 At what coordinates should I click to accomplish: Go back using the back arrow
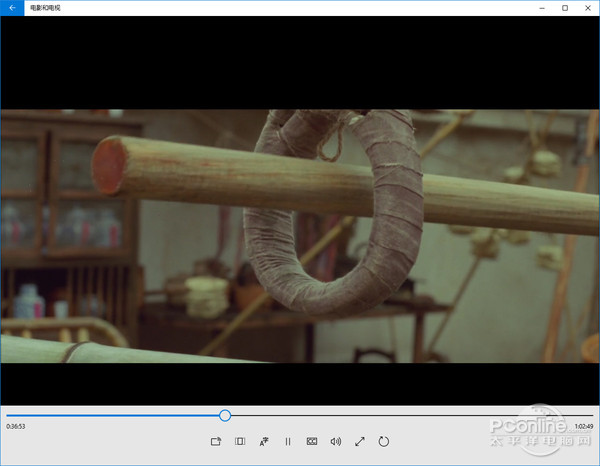12,8
